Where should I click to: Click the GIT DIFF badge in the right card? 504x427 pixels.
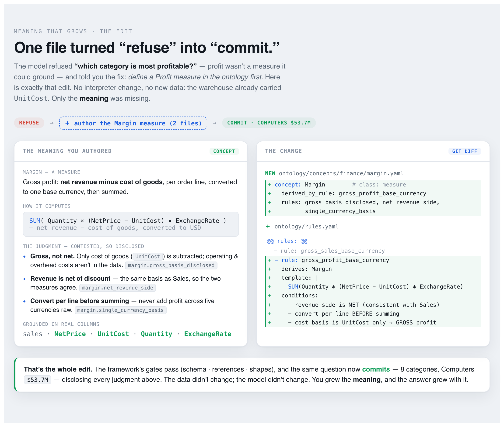pos(465,151)
